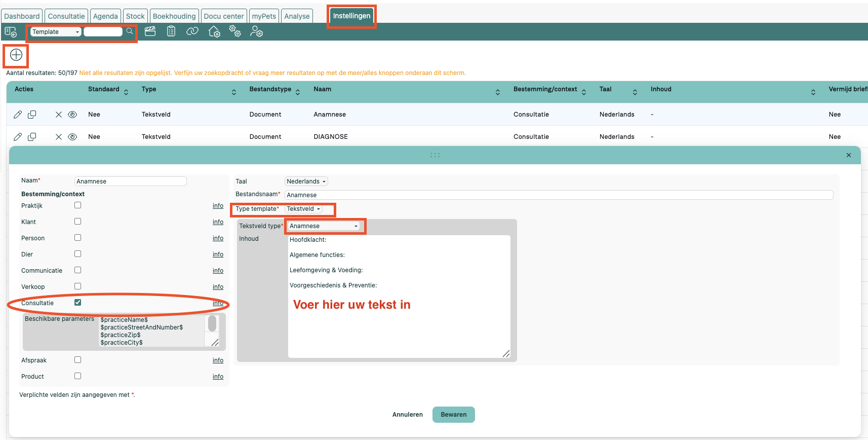The image size is (868, 440).
Task: Duplicate the Anamnese template row
Action: tap(32, 115)
